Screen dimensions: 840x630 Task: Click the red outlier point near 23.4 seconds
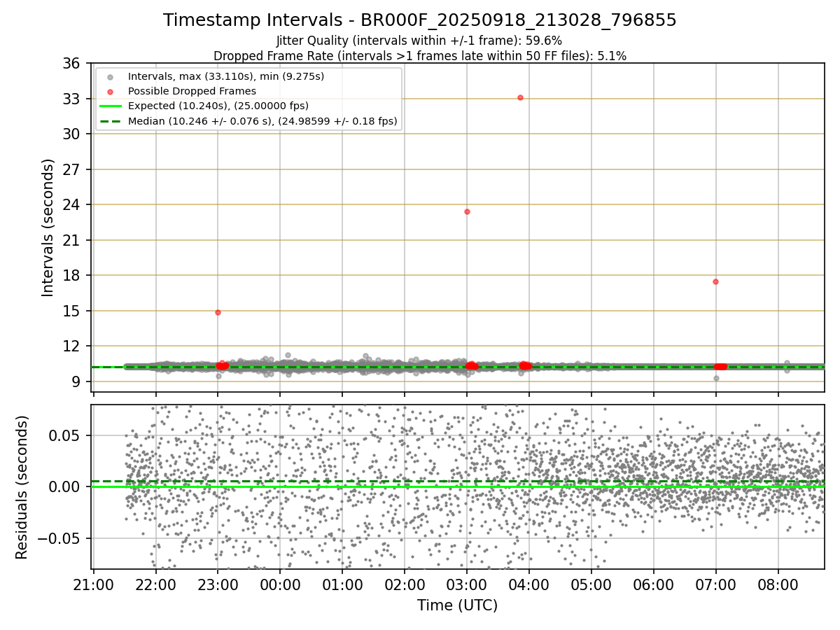coord(467,211)
